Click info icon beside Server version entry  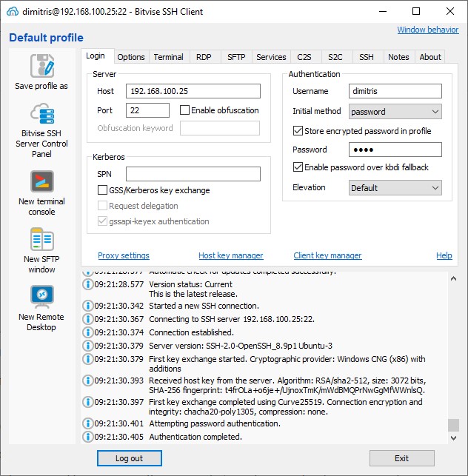point(88,346)
